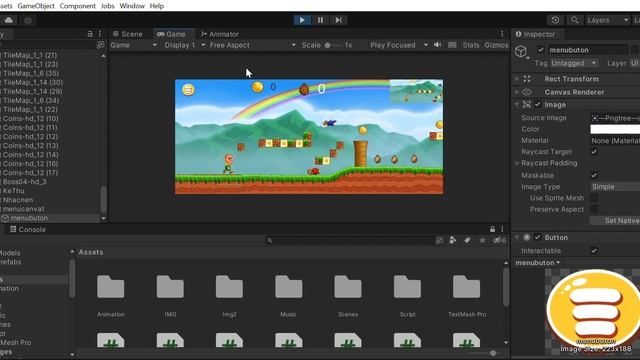Screen dimensions: 640x360
Task: Toggle the Game view shortcuts keyboard icon
Action: click(452, 45)
